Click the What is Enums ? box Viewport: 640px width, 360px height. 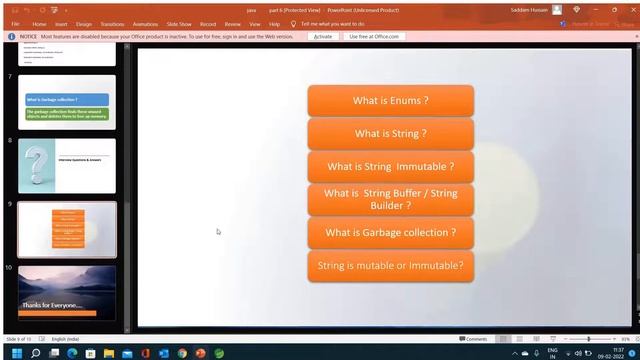coord(391,100)
